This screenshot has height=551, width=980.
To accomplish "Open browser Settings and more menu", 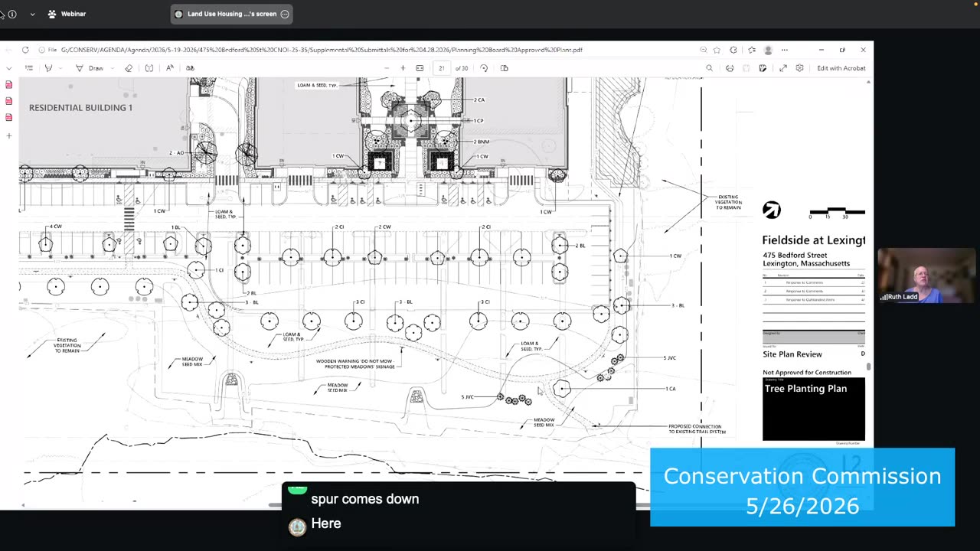I will pos(785,50).
